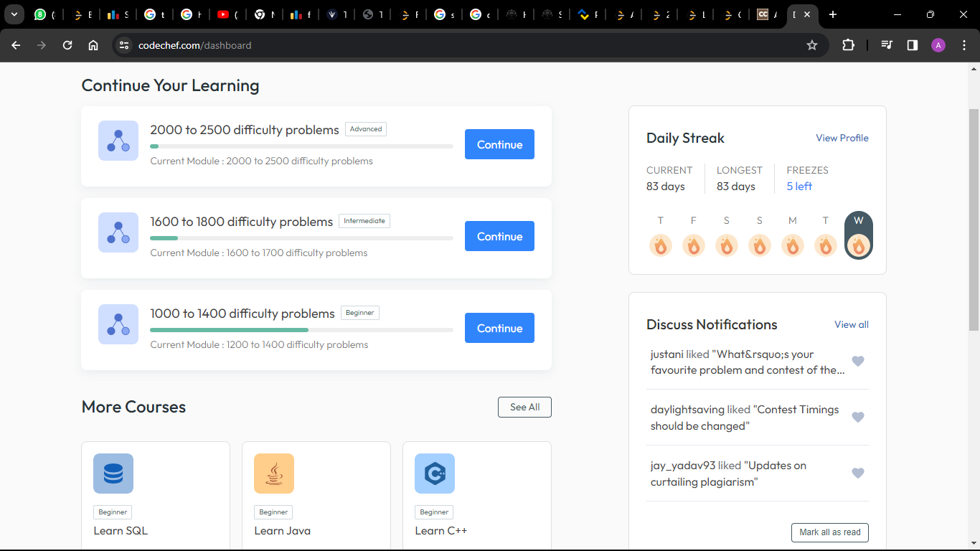Open '1600 to 1800 difficulty problems' title
The image size is (980, 551).
[x=241, y=222]
